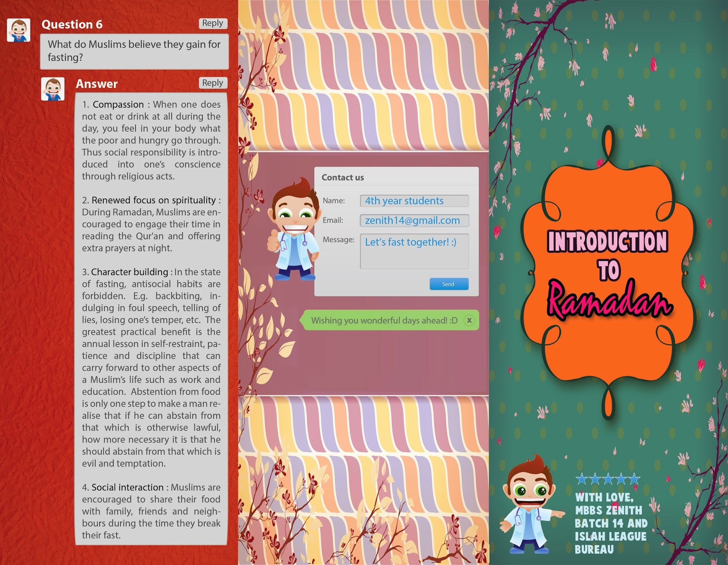Screen dimensions: 728x565
Task: Click the 'Message:' label
Action: pyautogui.click(x=338, y=239)
